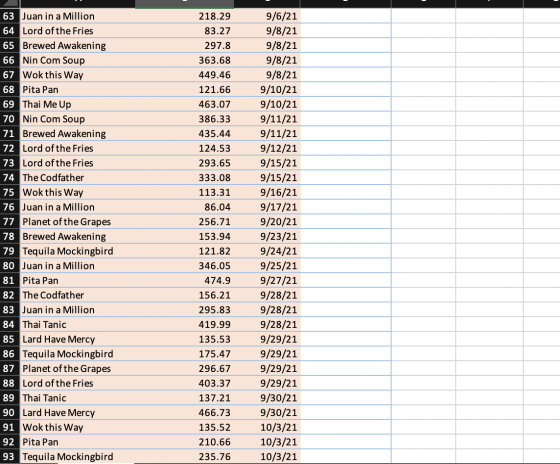
Task: Select Thai Me Up cell
Action: pyautogui.click(x=78, y=104)
